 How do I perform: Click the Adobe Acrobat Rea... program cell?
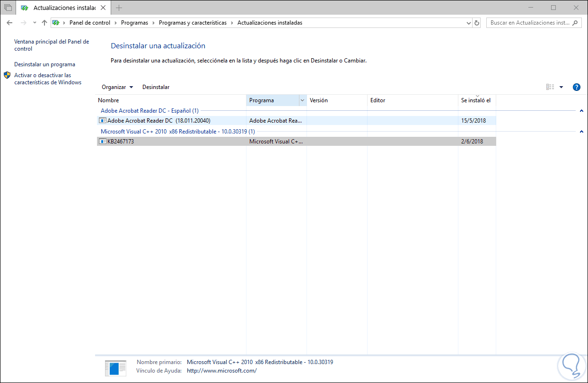[275, 121]
